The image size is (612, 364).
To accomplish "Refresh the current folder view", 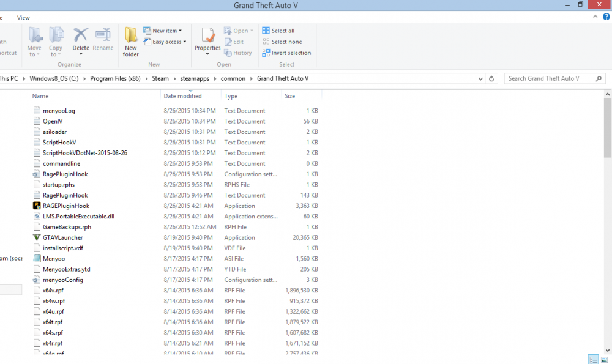I will click(491, 79).
